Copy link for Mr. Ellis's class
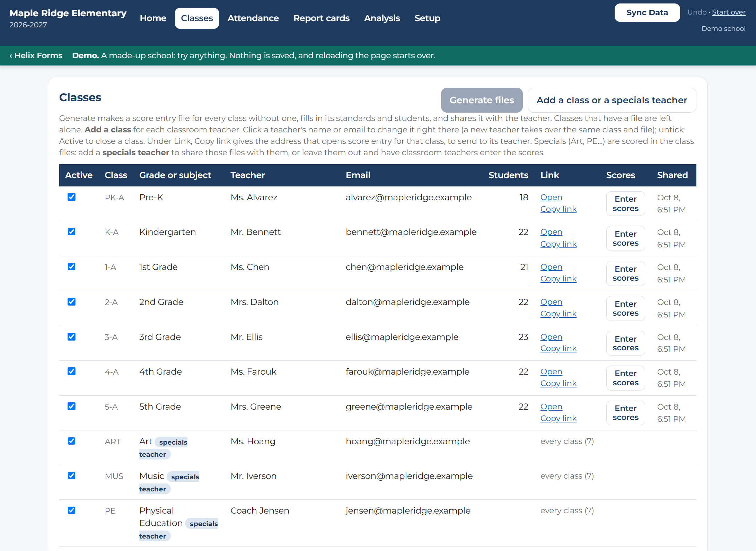The width and height of the screenshot is (756, 551). click(558, 349)
